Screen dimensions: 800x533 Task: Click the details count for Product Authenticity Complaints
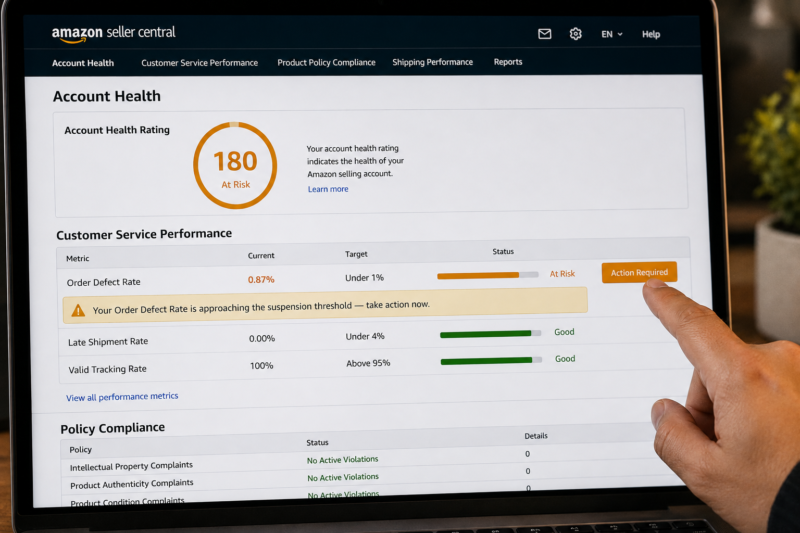pos(528,471)
